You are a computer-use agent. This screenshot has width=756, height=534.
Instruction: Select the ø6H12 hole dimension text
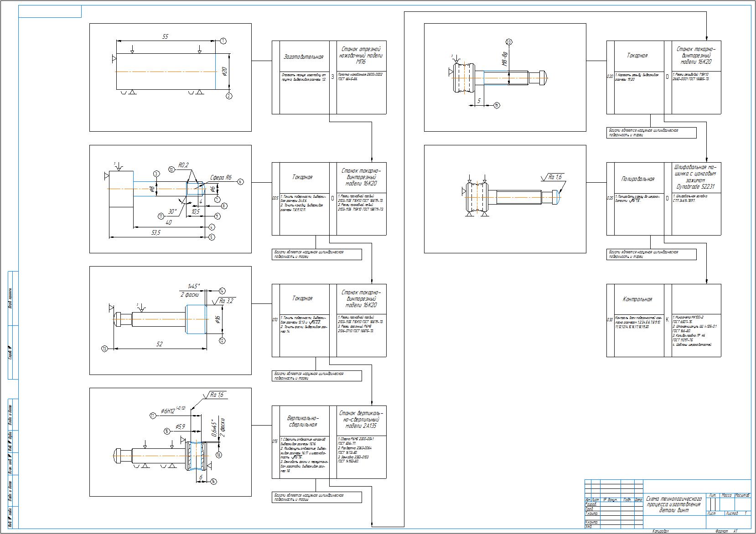173,410
